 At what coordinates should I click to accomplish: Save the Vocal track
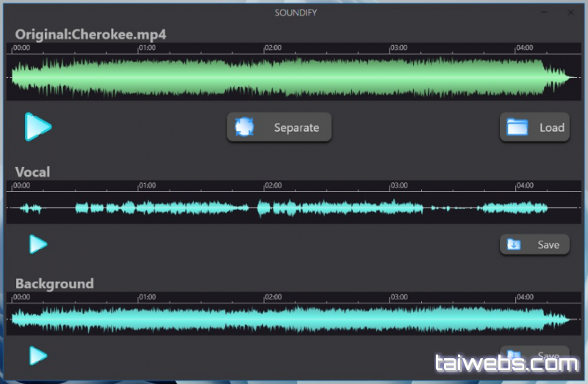[x=534, y=245]
